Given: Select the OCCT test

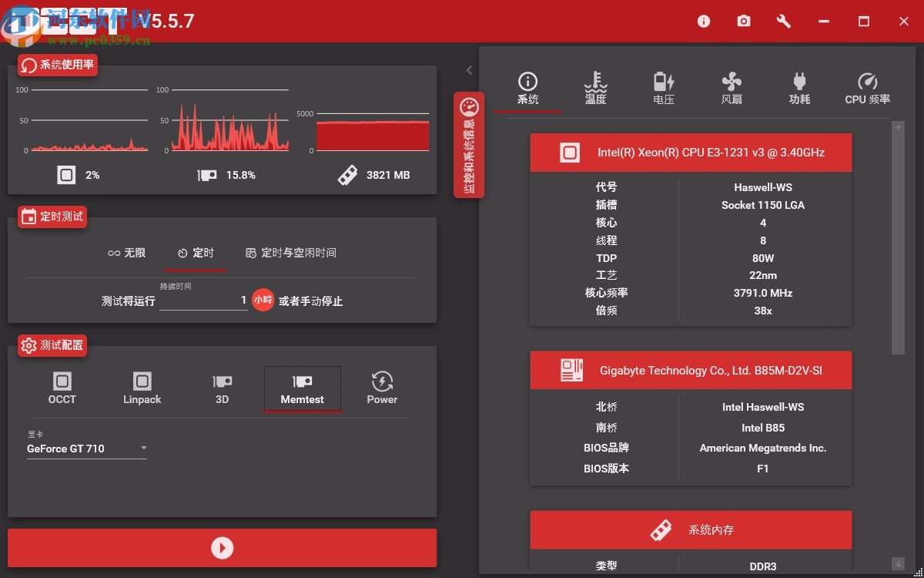Looking at the screenshot, I should [x=62, y=388].
